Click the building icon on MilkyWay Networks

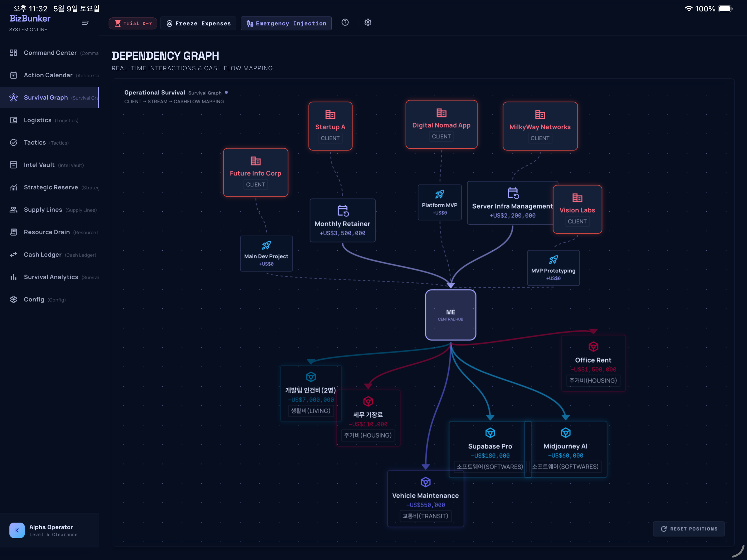pos(540,114)
